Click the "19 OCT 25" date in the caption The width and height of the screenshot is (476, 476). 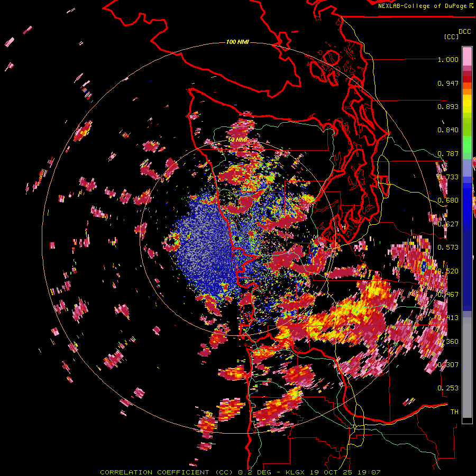[331, 472]
